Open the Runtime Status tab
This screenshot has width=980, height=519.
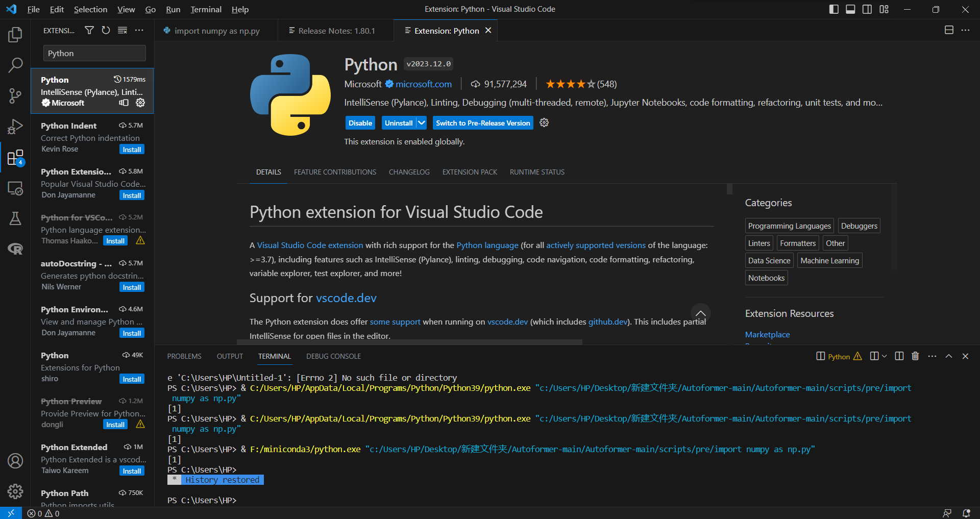point(537,172)
